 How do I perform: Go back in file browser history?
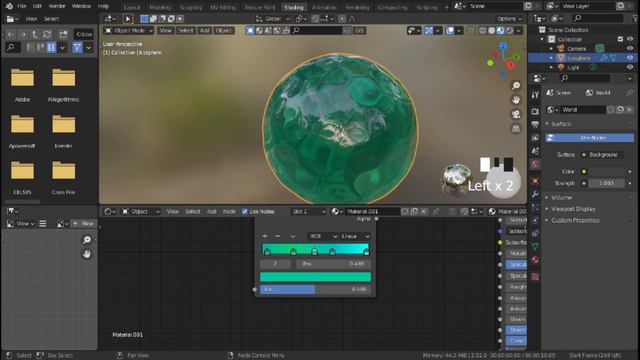(x=11, y=34)
